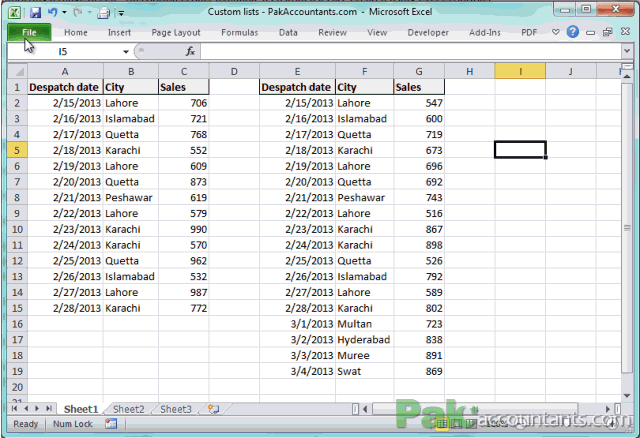640x438 pixels.
Task: Toggle ribbon minimize with the chevron icon
Action: click(555, 32)
